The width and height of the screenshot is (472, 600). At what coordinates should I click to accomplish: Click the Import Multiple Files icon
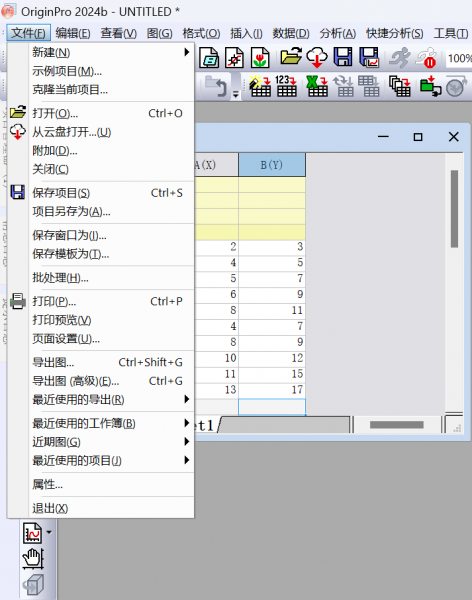coord(400,86)
